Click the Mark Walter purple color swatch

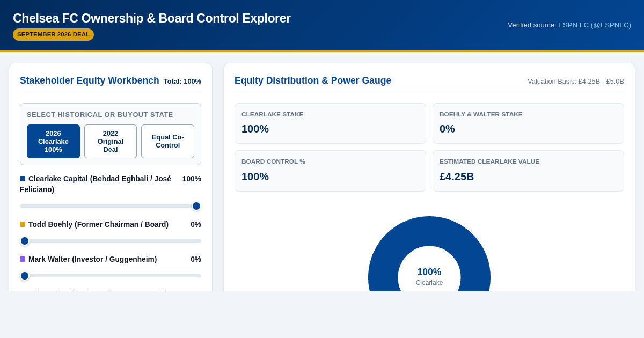[23, 259]
